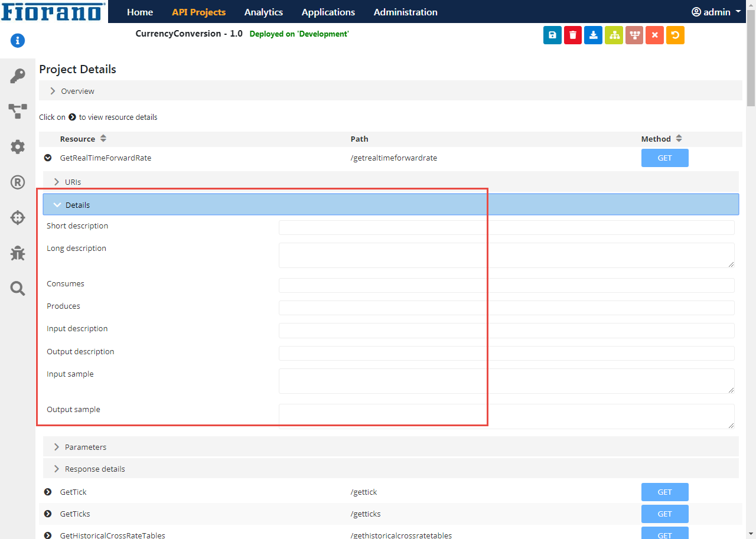Expand the GetTick resource details
Screen dimensions: 756x539
(x=48, y=492)
